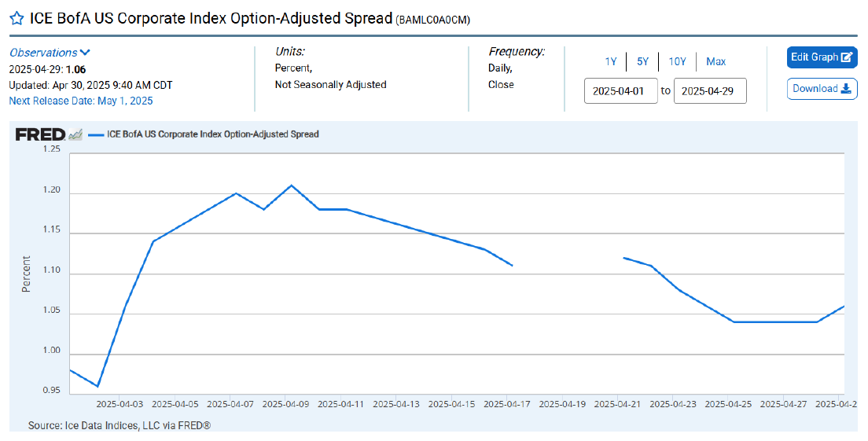Open the Next Release Date link
The image size is (868, 441).
pyautogui.click(x=81, y=101)
